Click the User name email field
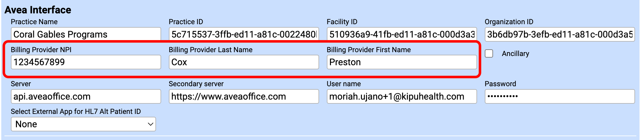This screenshot has height=140, width=644. coord(401,96)
